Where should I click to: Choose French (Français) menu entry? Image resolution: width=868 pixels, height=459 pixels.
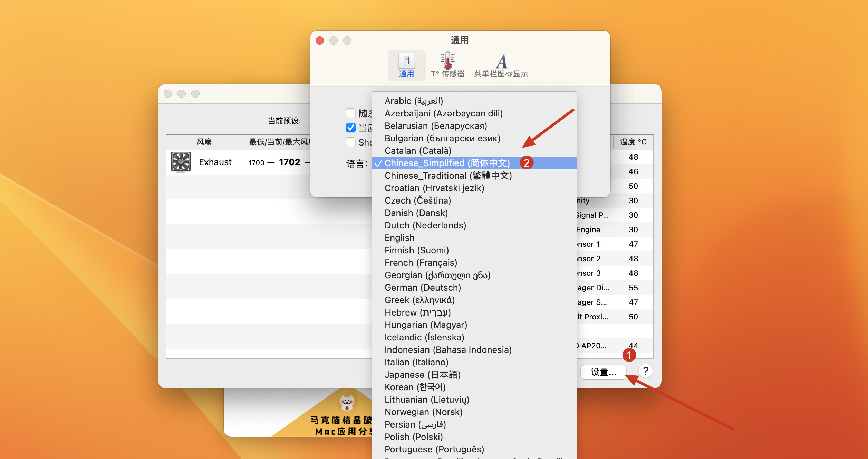tap(421, 263)
